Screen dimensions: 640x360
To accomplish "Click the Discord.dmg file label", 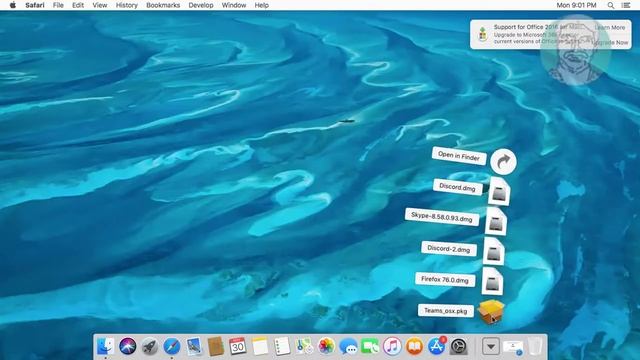I will [458, 187].
